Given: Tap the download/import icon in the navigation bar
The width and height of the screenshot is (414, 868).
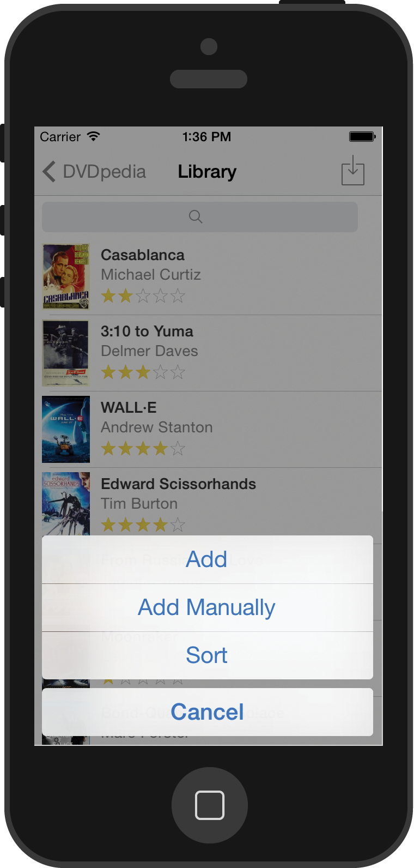Looking at the screenshot, I should (x=353, y=171).
